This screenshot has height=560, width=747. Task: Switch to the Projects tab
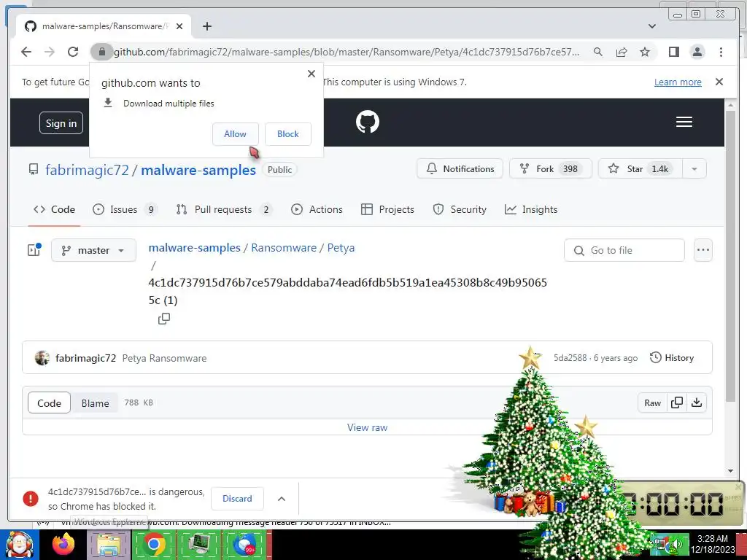click(x=387, y=209)
